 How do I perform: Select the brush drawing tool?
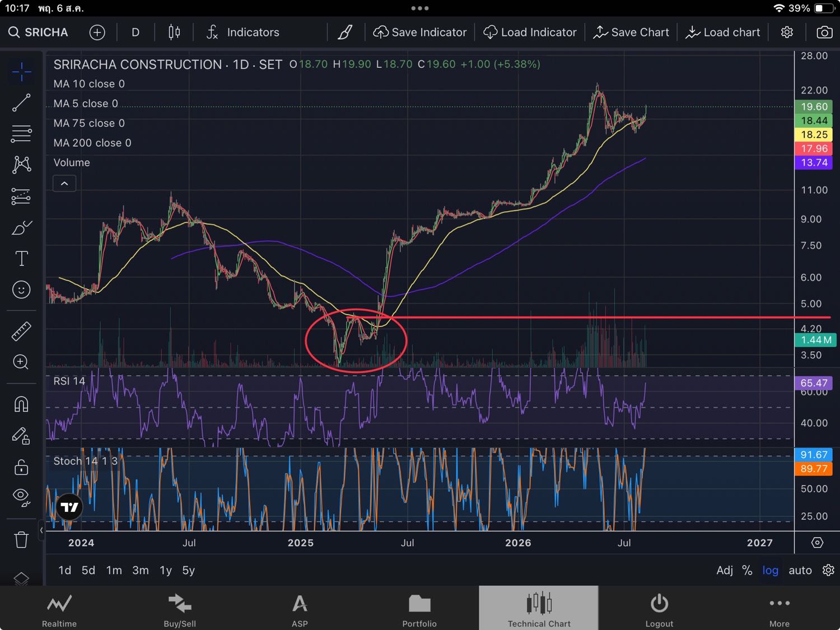[x=21, y=228]
